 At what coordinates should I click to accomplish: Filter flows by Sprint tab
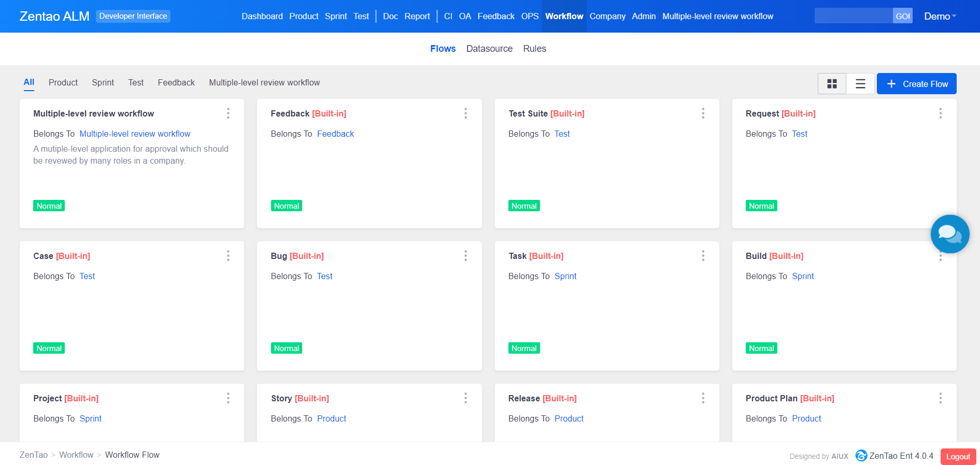tap(103, 83)
